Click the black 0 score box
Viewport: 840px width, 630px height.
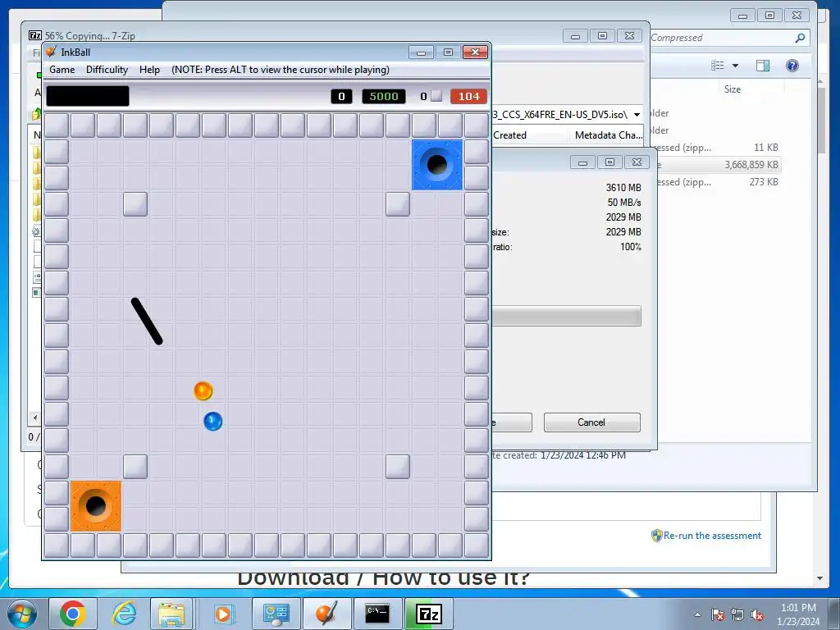(341, 97)
